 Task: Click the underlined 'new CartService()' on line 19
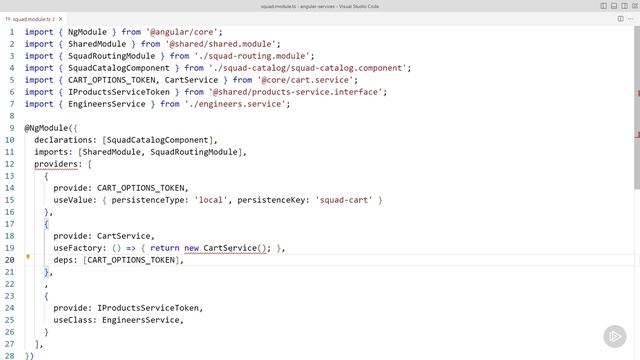coord(225,248)
